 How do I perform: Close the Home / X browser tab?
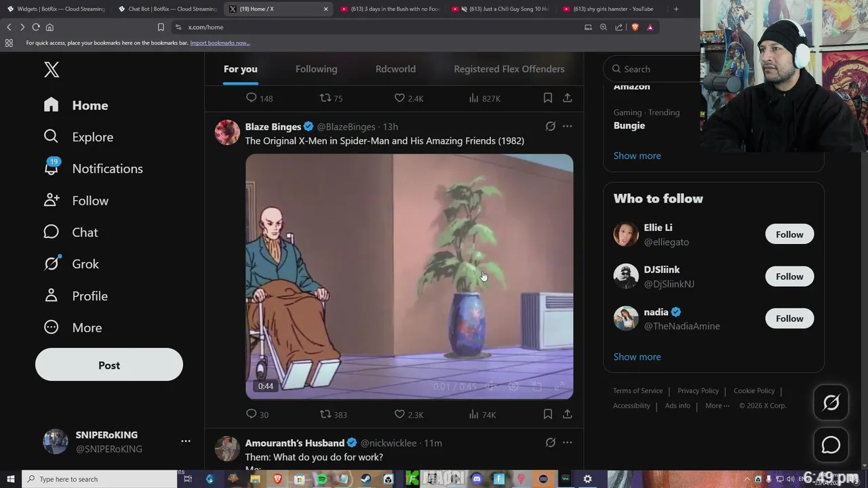325,9
